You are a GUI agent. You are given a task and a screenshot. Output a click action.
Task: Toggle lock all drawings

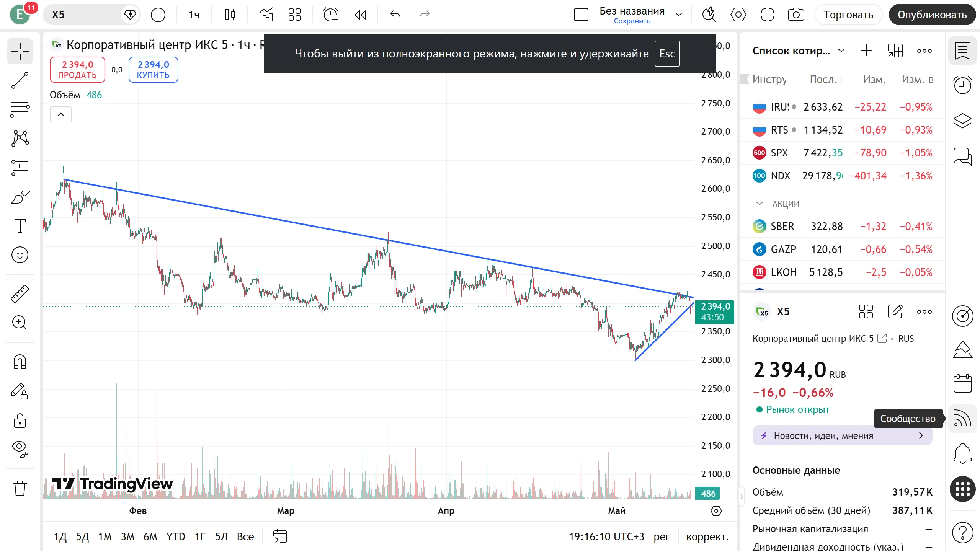20,421
